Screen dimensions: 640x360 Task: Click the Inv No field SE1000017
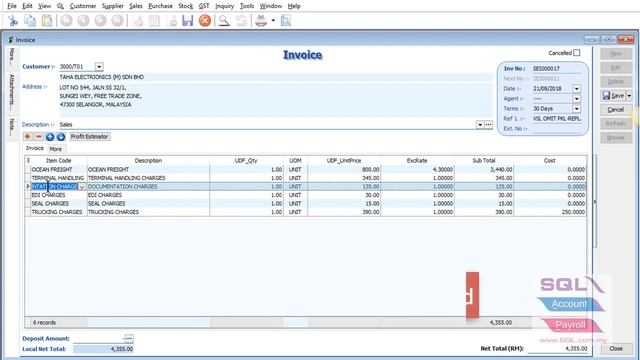click(556, 69)
